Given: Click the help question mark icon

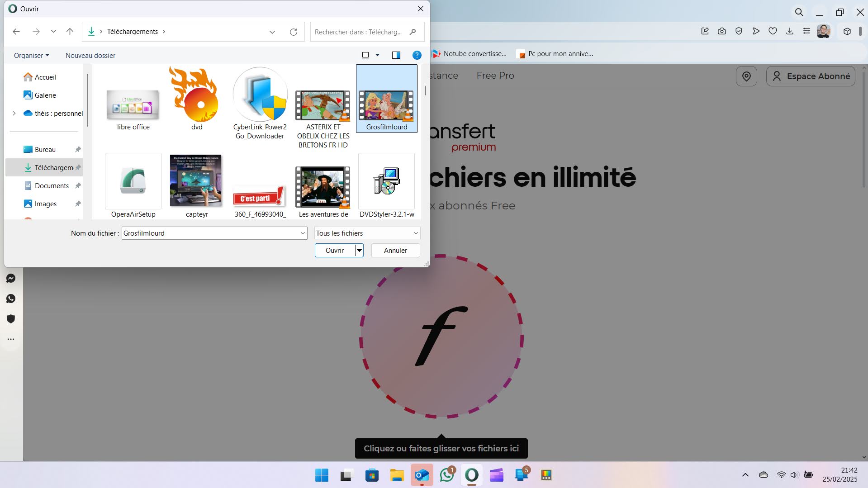Looking at the screenshot, I should [417, 55].
